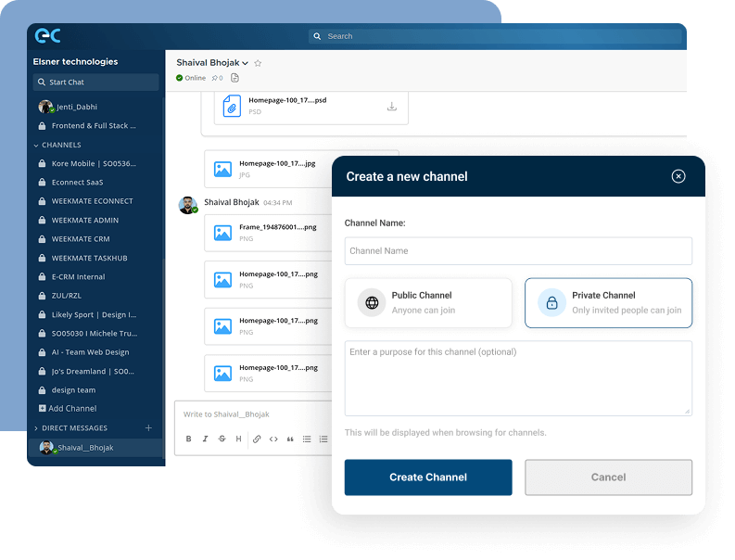Click the plus icon beside Direct Messages
Image resolution: width=735 pixels, height=560 pixels.
(x=148, y=428)
